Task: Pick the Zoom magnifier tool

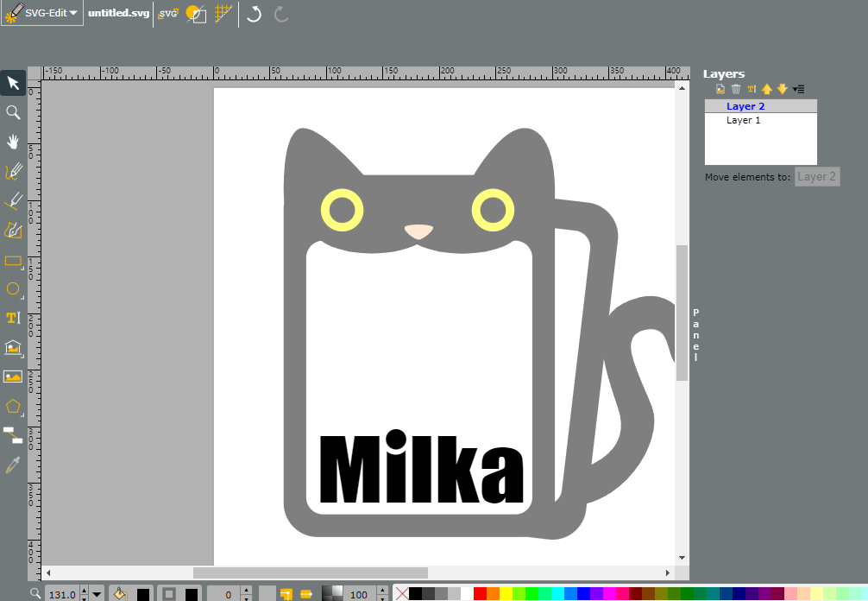Action: [13, 112]
